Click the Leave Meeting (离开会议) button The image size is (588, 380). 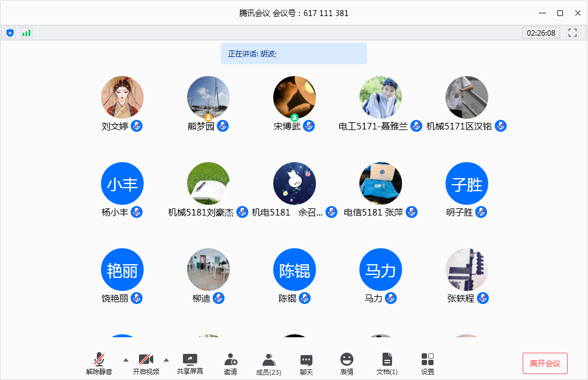(545, 363)
